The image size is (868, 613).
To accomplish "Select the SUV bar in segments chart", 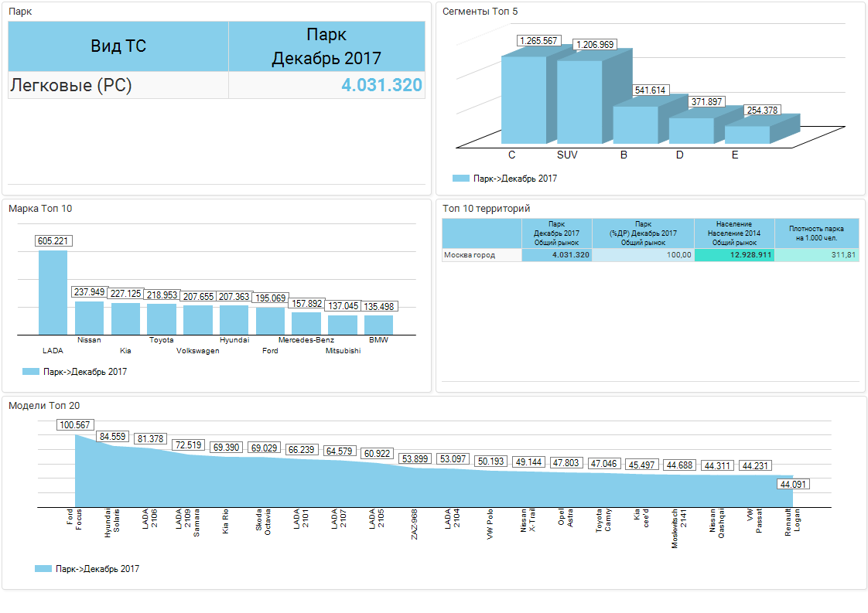I will point(579,102).
